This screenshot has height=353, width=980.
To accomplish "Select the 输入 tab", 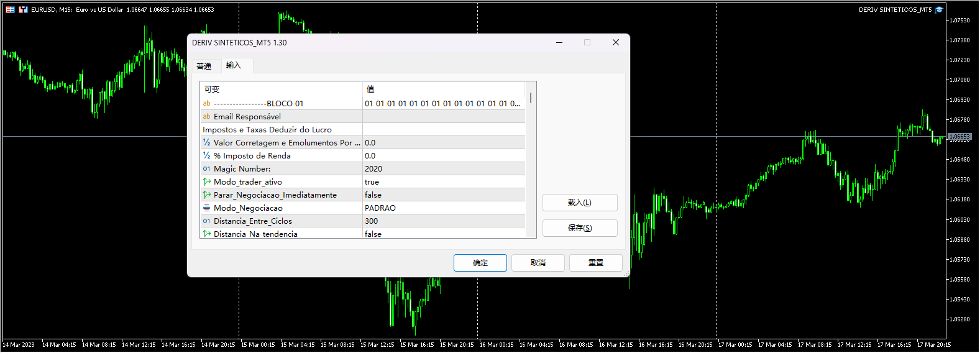I will (x=234, y=65).
